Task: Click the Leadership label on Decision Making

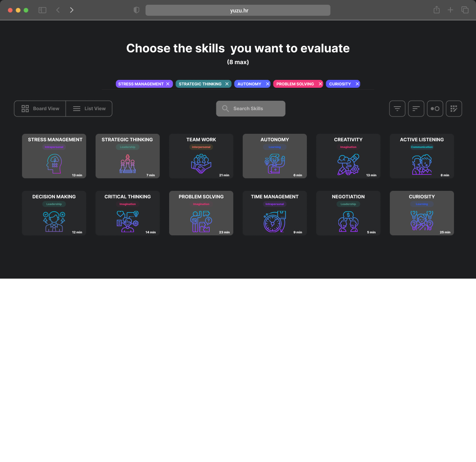Action: pos(54,204)
